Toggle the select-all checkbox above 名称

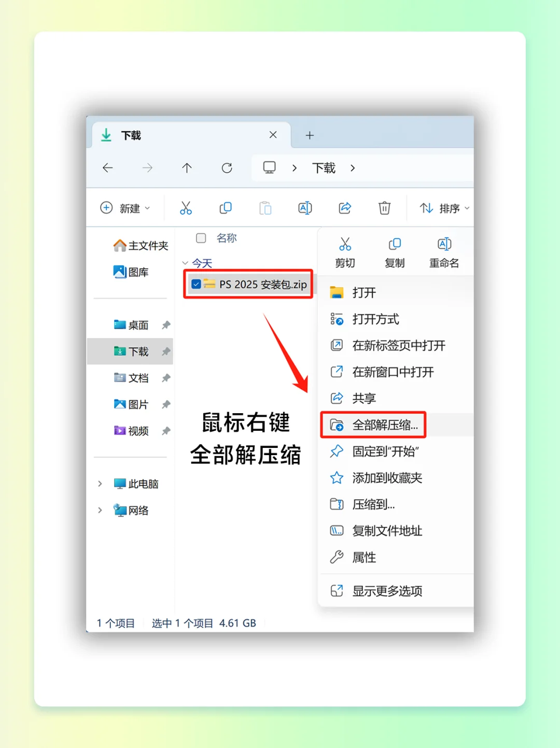[x=201, y=238]
